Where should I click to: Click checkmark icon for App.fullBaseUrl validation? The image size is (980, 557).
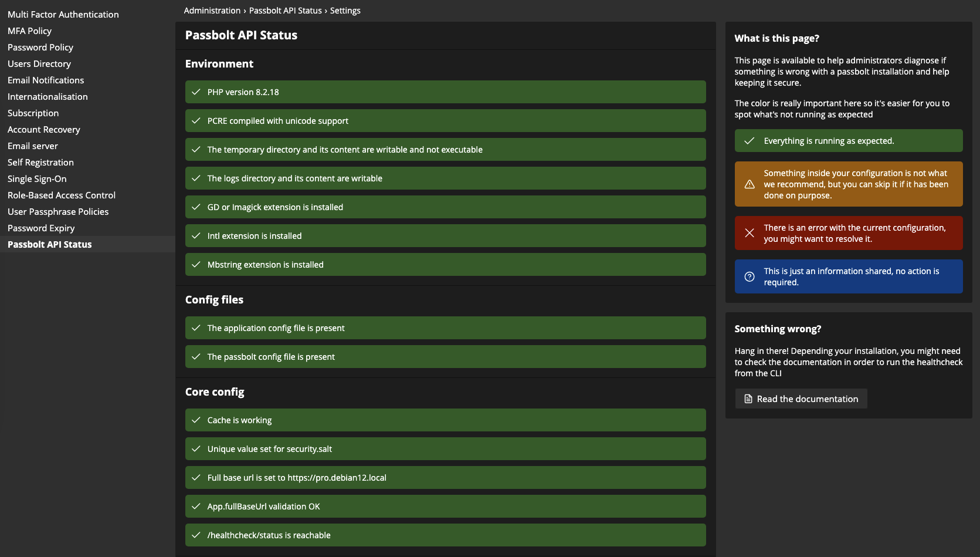pyautogui.click(x=196, y=507)
